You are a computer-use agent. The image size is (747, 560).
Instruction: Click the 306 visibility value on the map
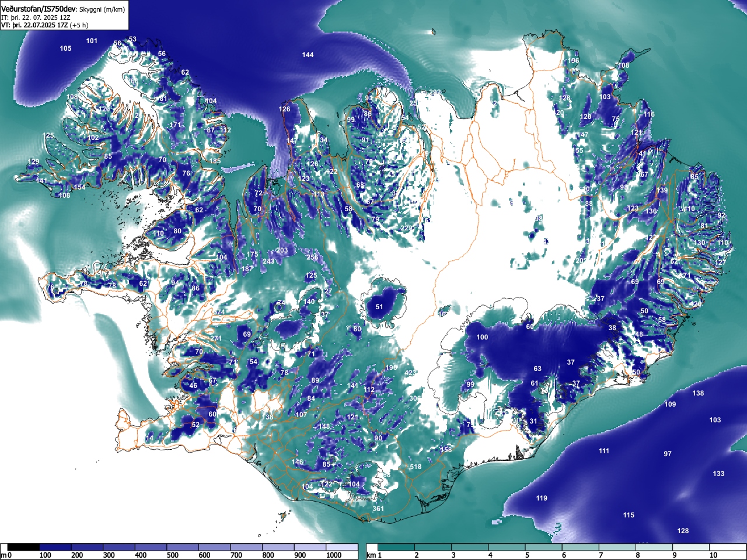pyautogui.click(x=415, y=398)
